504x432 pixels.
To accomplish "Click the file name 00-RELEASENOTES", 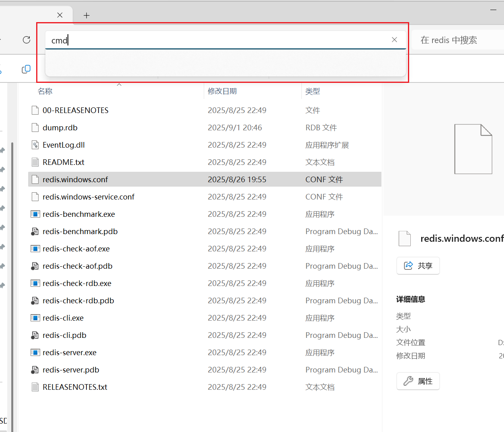I will pos(76,110).
